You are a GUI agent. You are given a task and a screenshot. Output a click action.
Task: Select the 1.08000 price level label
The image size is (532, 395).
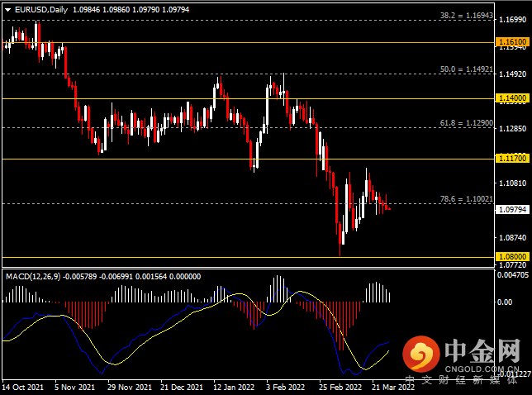[x=512, y=257]
